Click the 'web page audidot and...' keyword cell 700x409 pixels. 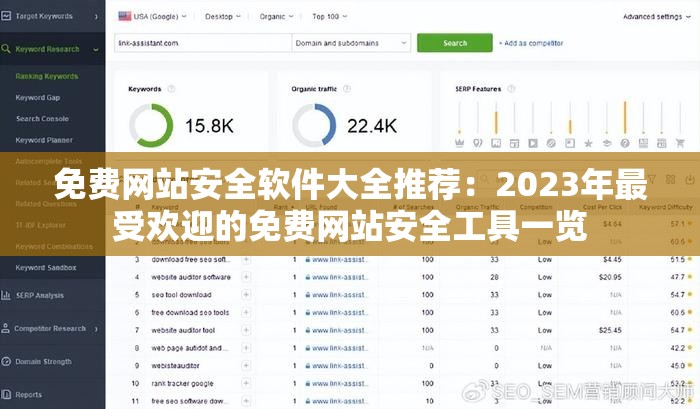(190, 348)
